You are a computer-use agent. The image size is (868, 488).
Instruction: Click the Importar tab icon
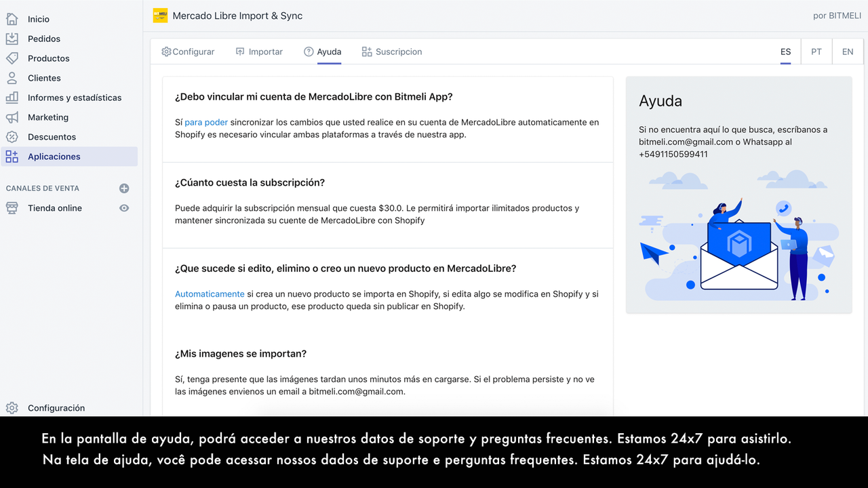(x=240, y=52)
